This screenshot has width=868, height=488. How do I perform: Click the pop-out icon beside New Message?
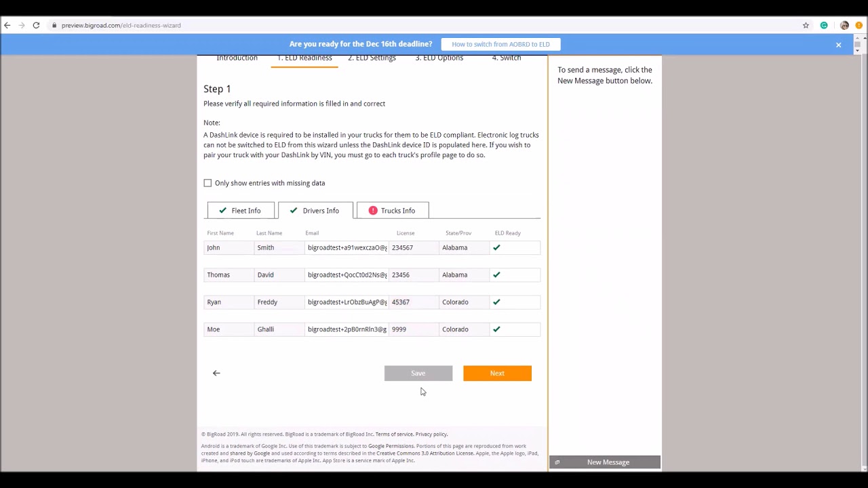click(557, 462)
